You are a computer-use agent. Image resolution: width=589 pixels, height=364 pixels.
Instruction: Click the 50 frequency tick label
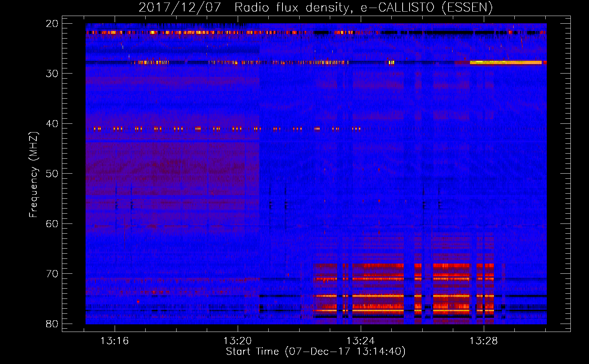[52, 174]
